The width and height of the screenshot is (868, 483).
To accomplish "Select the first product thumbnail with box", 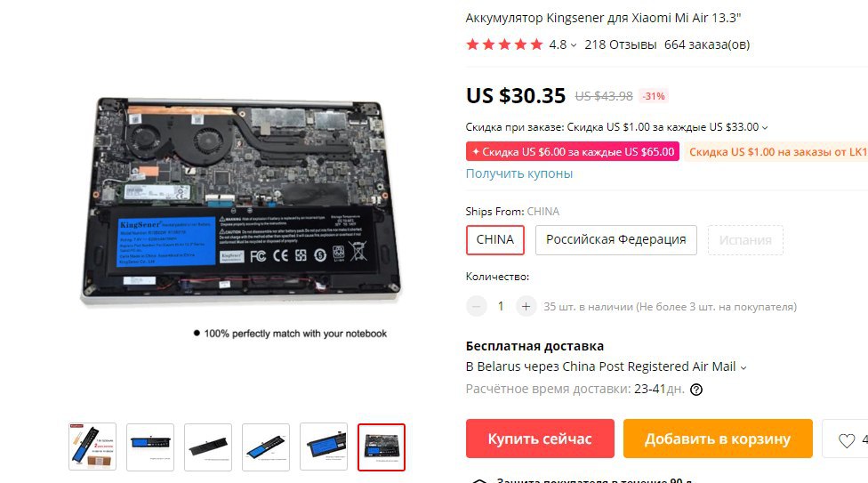I will coord(92,447).
